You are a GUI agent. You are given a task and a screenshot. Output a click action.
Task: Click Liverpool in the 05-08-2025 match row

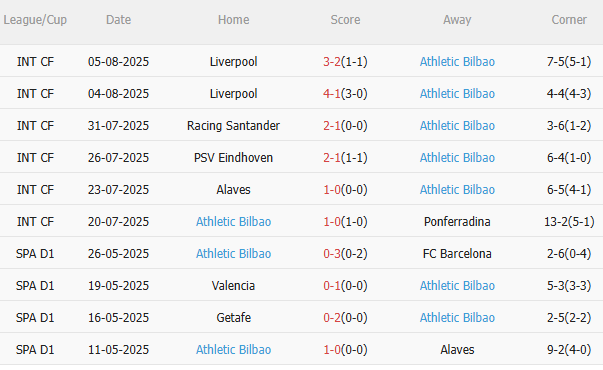(233, 62)
